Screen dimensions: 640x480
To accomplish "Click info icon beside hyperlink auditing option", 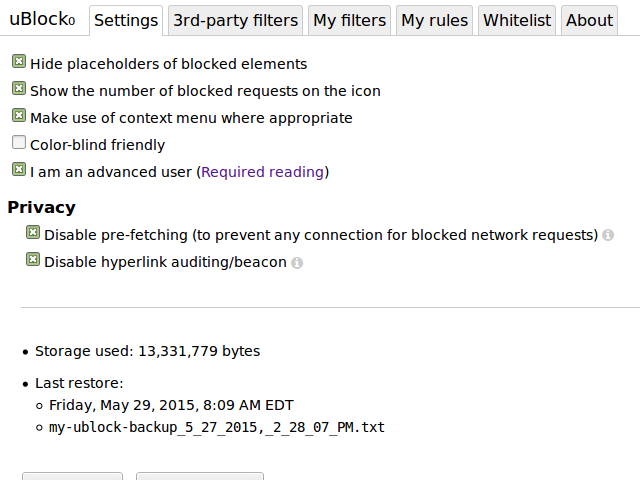I will click(x=297, y=263).
